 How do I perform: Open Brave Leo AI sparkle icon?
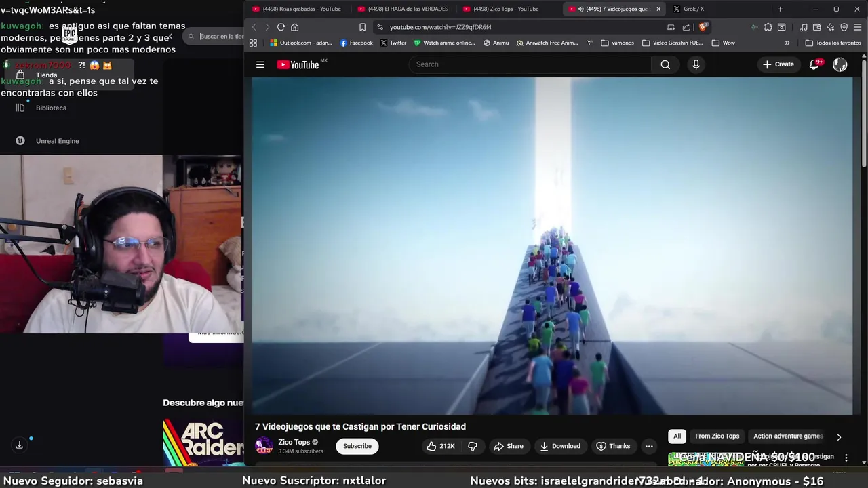(830, 27)
